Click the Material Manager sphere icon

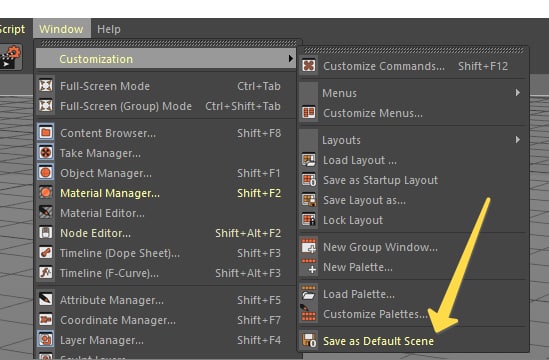46,193
